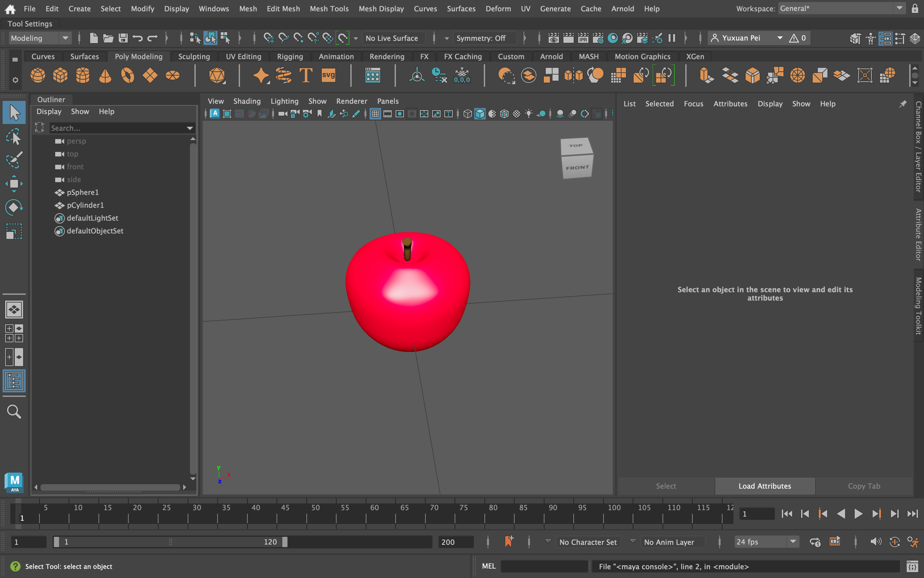Activate the Paint Selection tool
Screen dimensions: 924x578
click(14, 160)
